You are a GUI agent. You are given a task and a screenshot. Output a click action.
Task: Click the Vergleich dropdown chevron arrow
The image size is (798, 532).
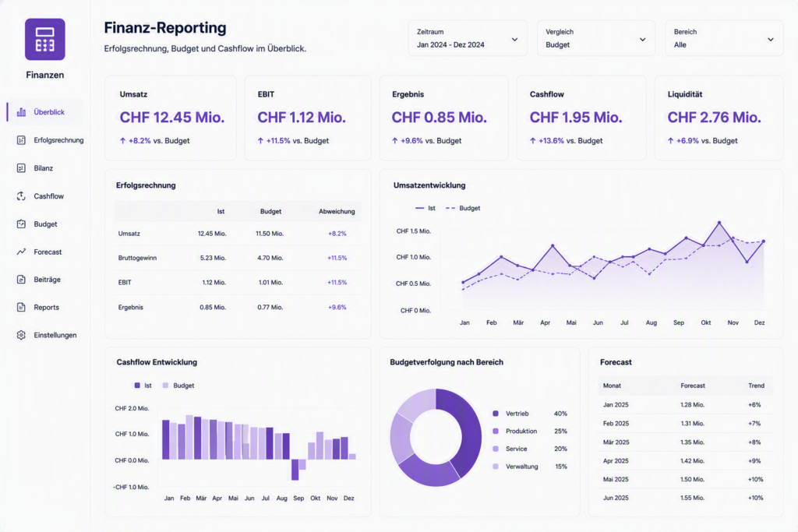point(643,40)
